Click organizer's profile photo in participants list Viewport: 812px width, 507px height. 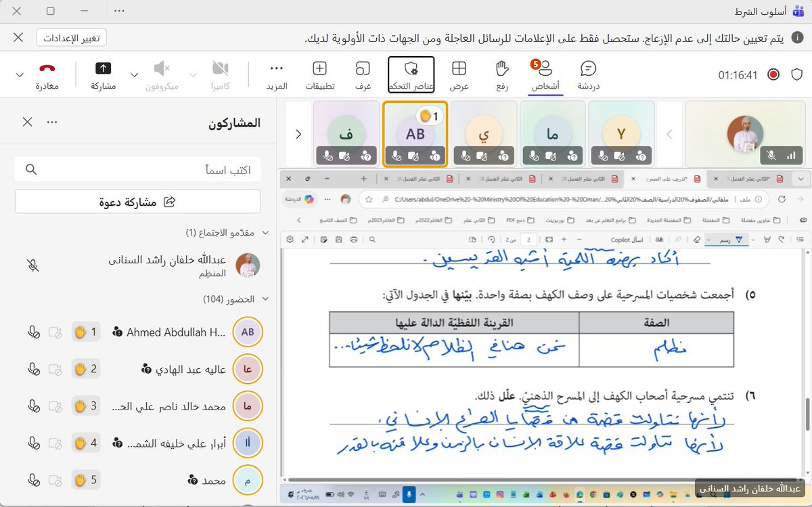coord(248,265)
